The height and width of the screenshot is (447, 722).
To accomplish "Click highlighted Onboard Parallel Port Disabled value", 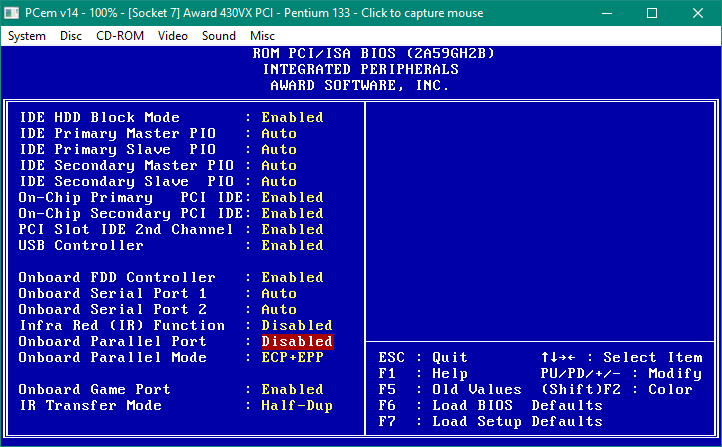I will pyautogui.click(x=297, y=341).
